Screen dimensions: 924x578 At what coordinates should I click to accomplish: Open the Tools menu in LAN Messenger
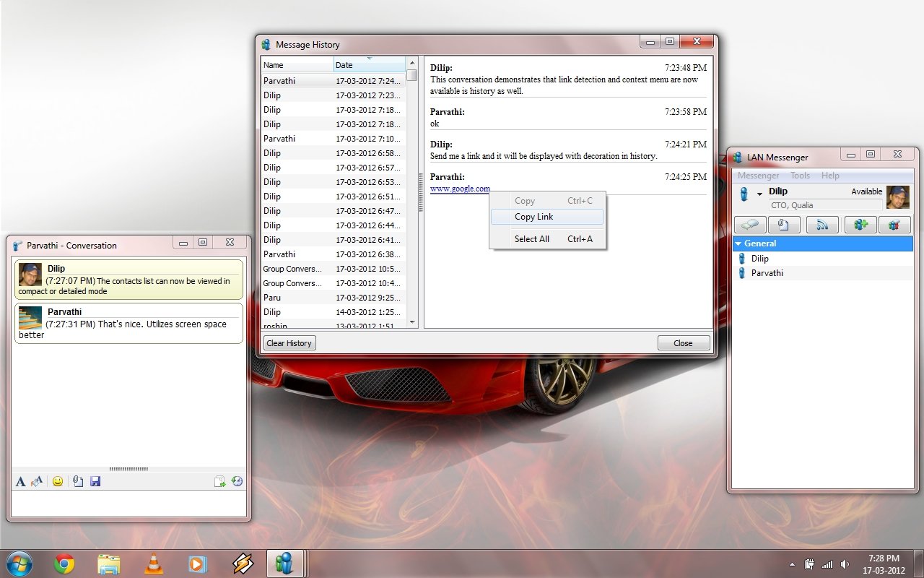click(800, 176)
